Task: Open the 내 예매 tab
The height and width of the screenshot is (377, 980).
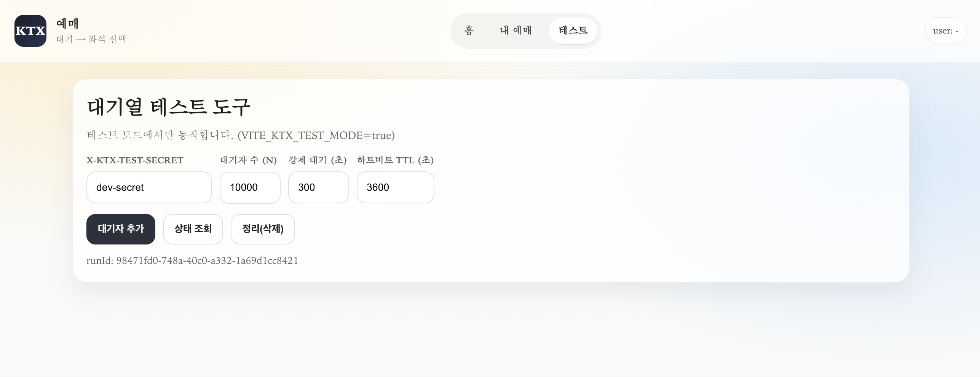Action: (516, 30)
